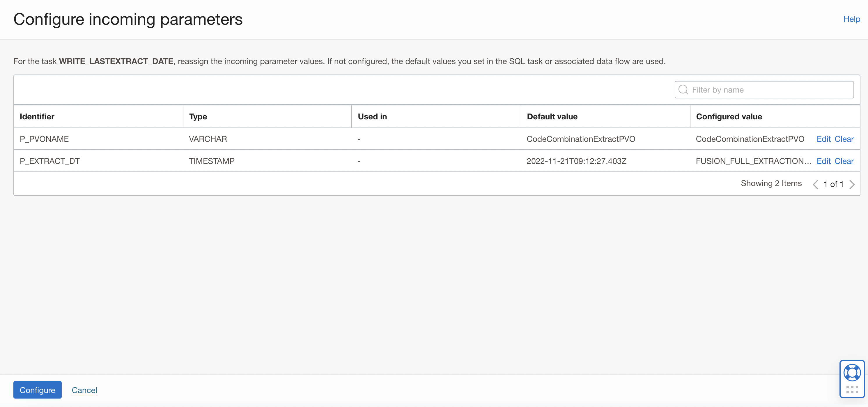The image size is (868, 407).
Task: Edit the P_EXTRACT_DT configured value
Action: tap(823, 161)
